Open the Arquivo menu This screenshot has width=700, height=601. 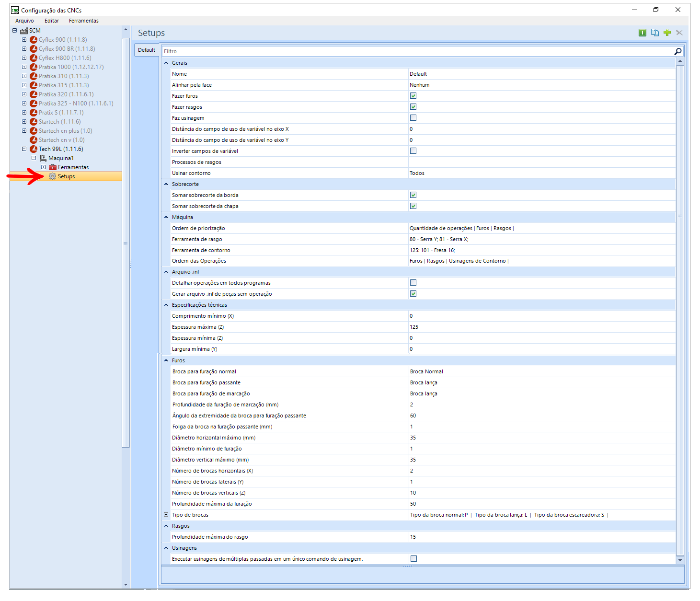(24, 21)
